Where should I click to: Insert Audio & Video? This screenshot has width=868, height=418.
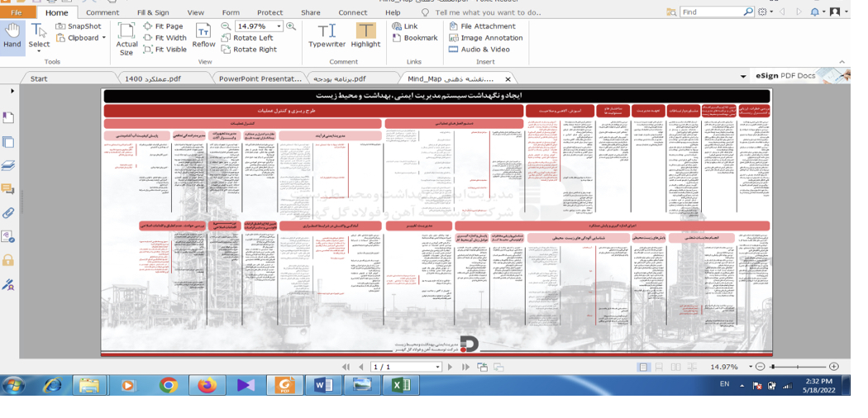tap(479, 50)
